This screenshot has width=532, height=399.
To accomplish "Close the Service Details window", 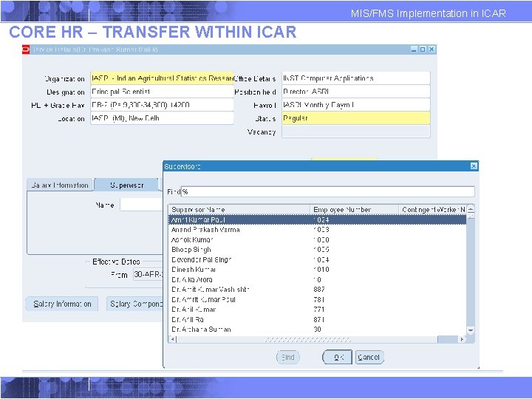I will pos(432,50).
